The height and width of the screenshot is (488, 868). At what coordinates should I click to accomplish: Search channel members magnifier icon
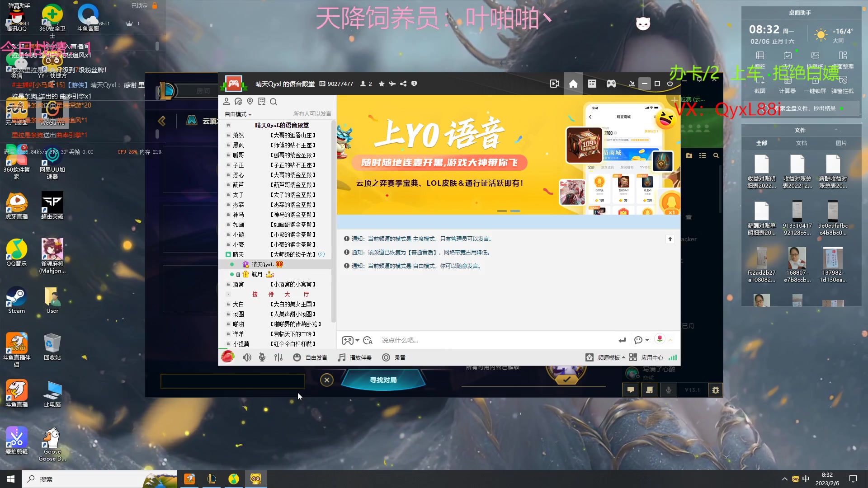274,102
